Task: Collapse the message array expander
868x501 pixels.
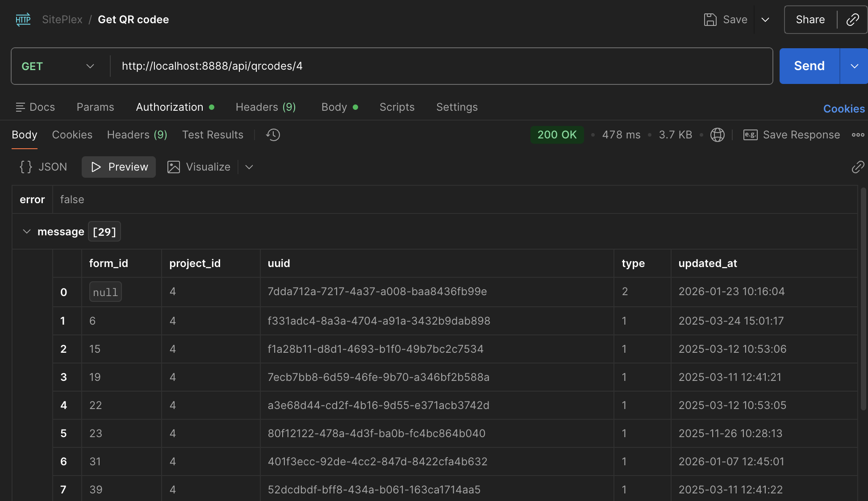Action: [x=26, y=231]
